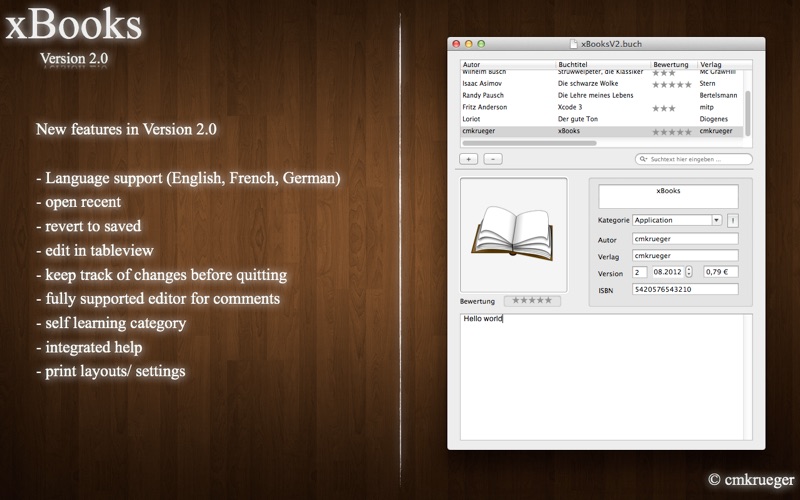Image resolution: width=800 pixels, height=500 pixels.
Task: Click the Die schwarze Wolke title cell
Action: [x=588, y=84]
